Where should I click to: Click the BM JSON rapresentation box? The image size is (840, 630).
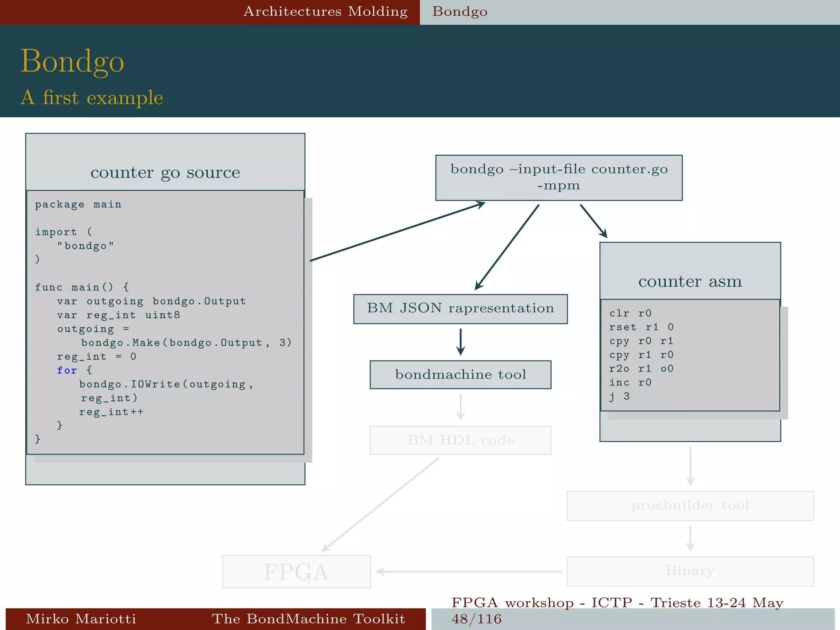(460, 308)
